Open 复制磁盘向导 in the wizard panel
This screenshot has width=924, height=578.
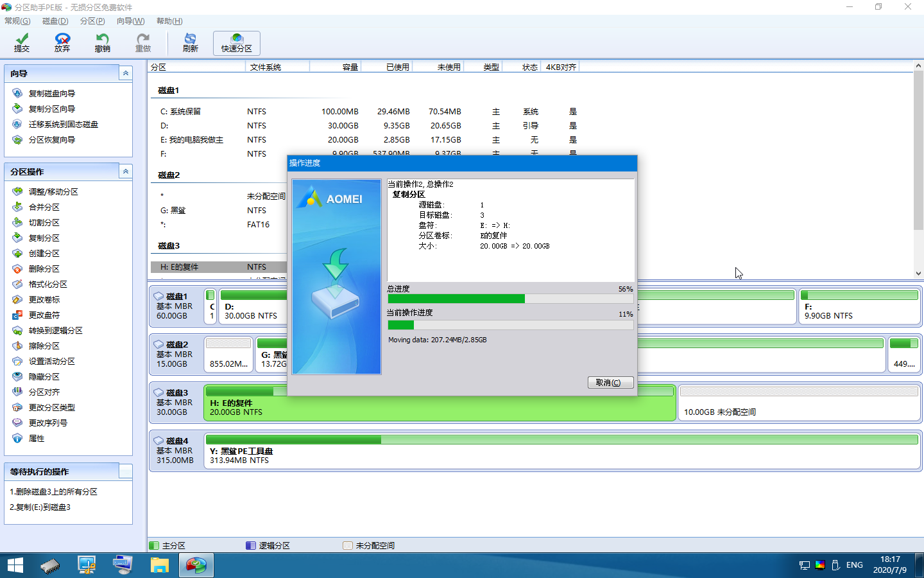(x=51, y=93)
